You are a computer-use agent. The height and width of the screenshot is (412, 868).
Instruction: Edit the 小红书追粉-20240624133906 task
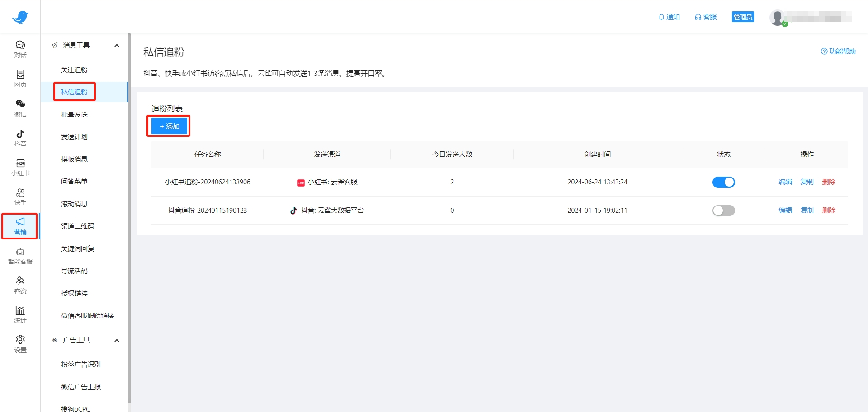click(x=785, y=182)
